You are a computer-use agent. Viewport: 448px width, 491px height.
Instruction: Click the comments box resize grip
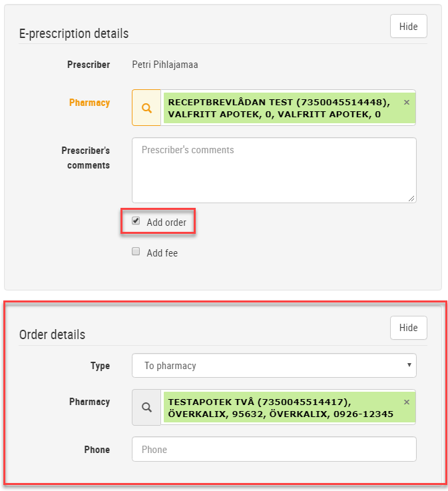(x=411, y=199)
